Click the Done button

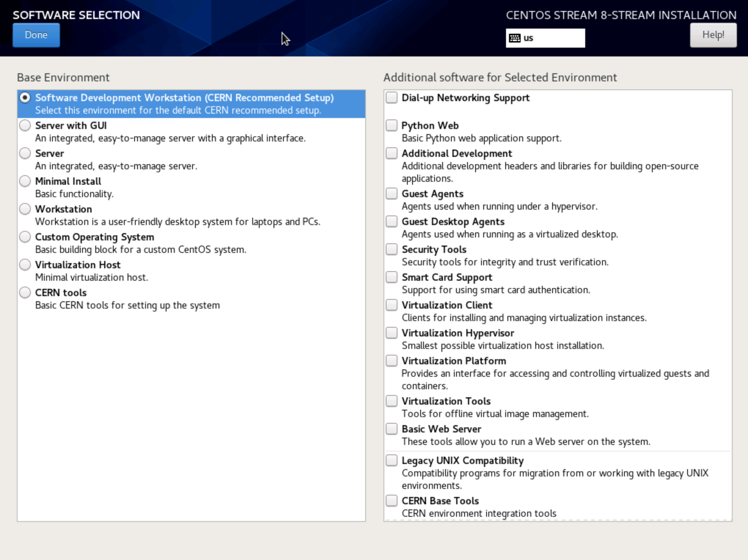pos(36,35)
